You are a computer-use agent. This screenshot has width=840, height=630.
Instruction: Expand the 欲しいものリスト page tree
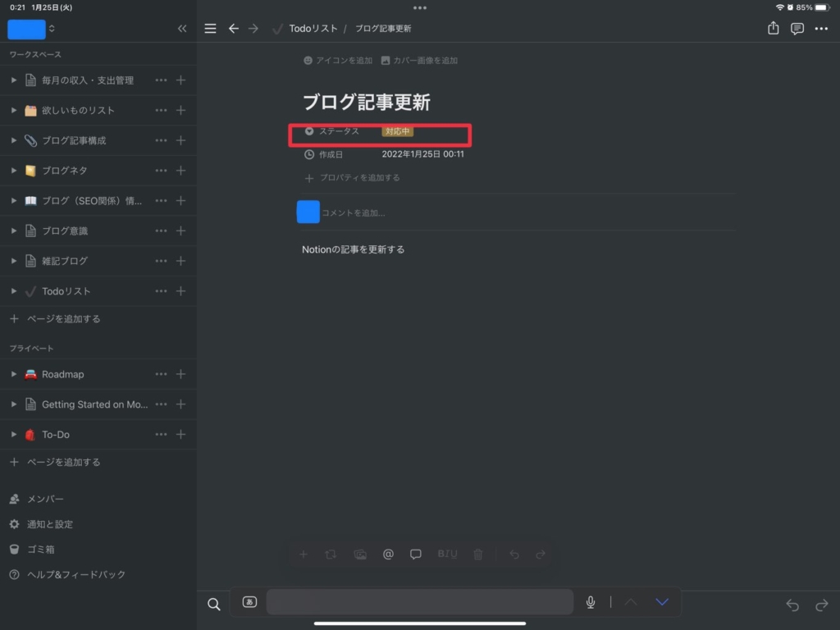tap(13, 110)
